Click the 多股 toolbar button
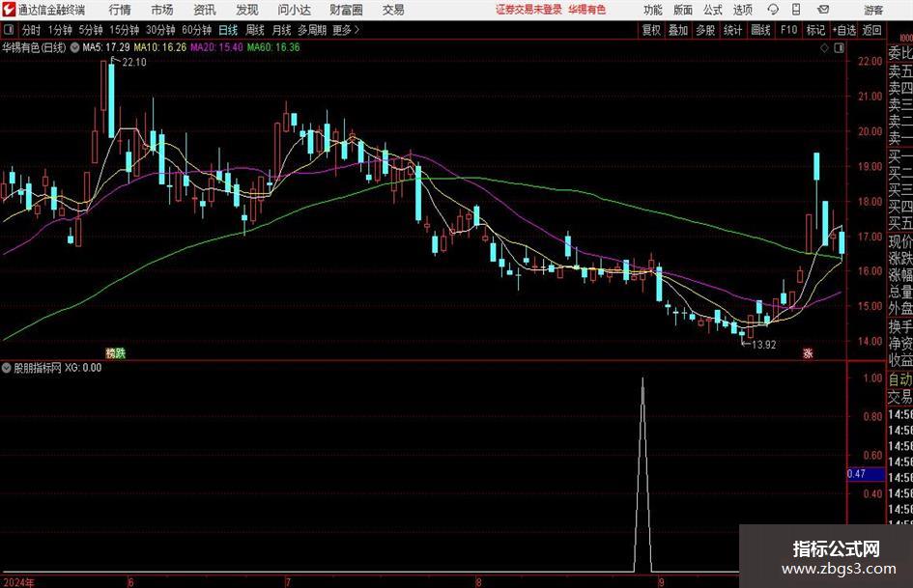913x588 pixels. tap(705, 30)
